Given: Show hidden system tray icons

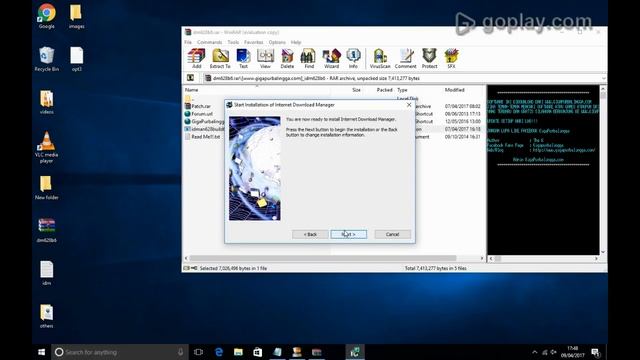Looking at the screenshot, I should [x=535, y=352].
